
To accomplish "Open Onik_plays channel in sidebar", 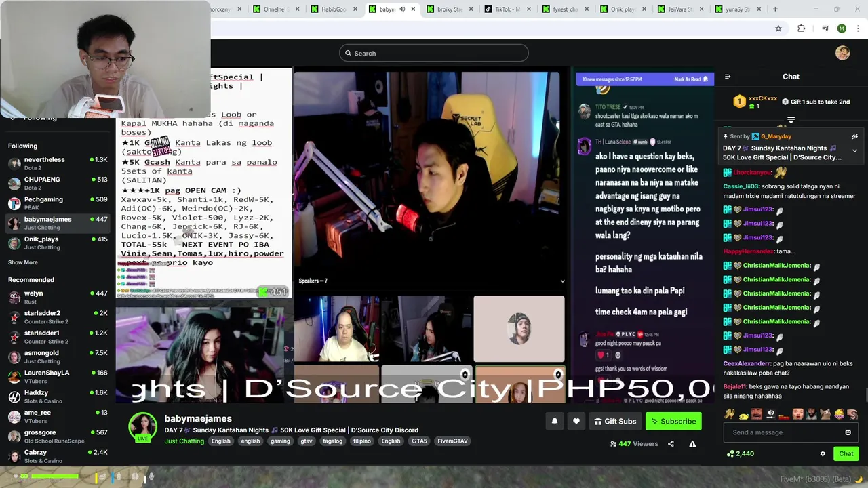I will tap(58, 243).
